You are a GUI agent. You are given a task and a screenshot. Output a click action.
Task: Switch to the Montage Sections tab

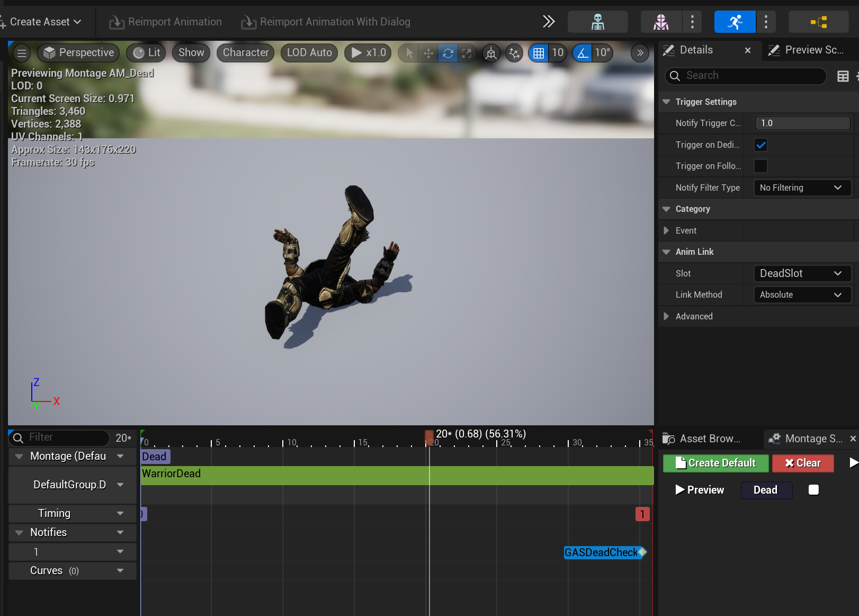806,439
